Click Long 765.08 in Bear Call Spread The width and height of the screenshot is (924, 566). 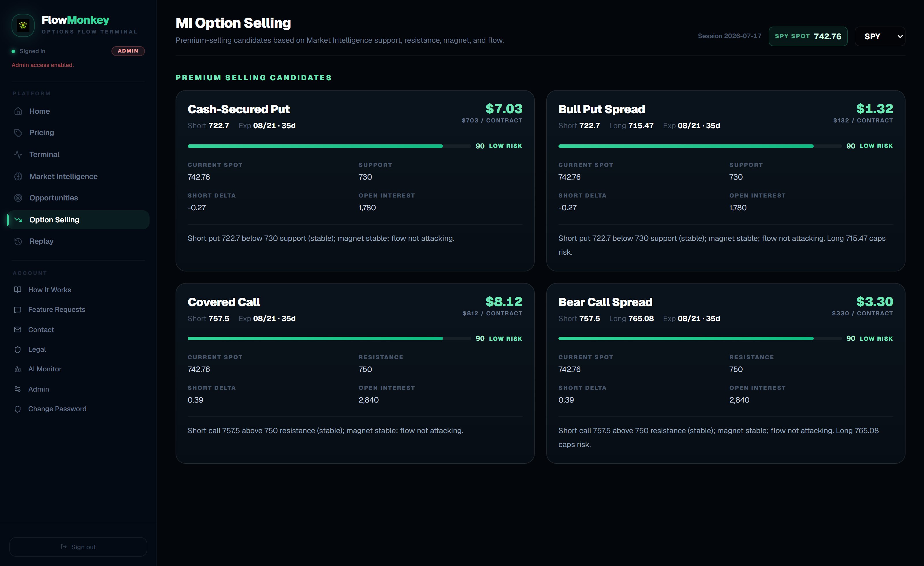pos(631,319)
